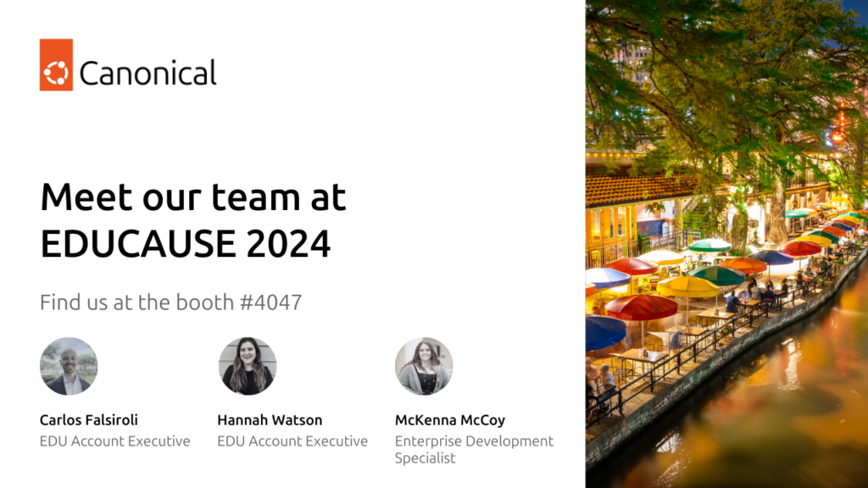Click "Find us at the booth #4047"

pyautogui.click(x=170, y=302)
